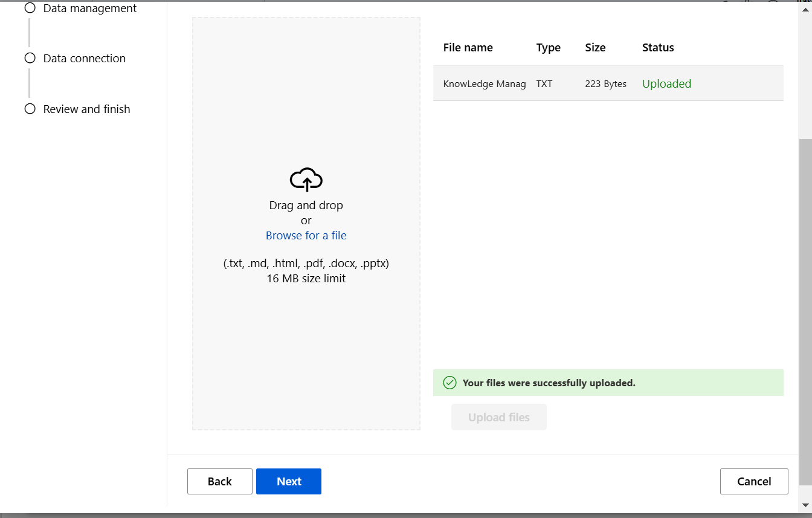
Task: Click the TXT file type cell
Action: click(544, 84)
